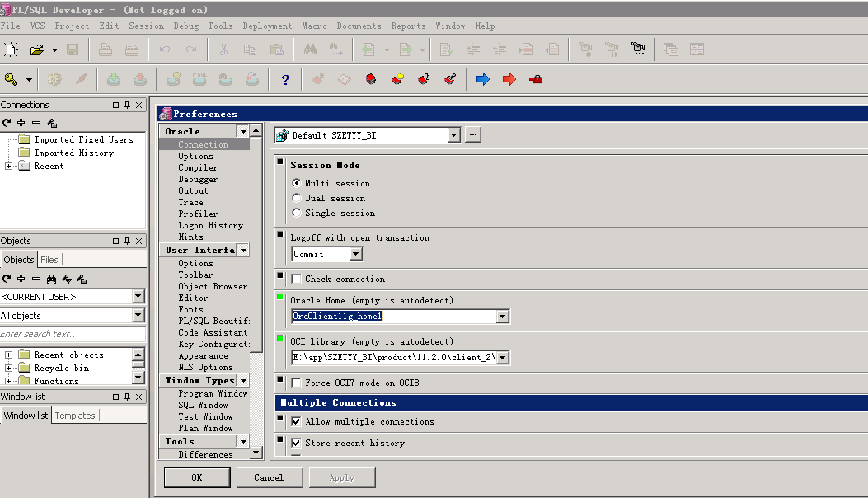This screenshot has width=868, height=498.
Task: Click the red toolbox icon
Action: pos(536,80)
